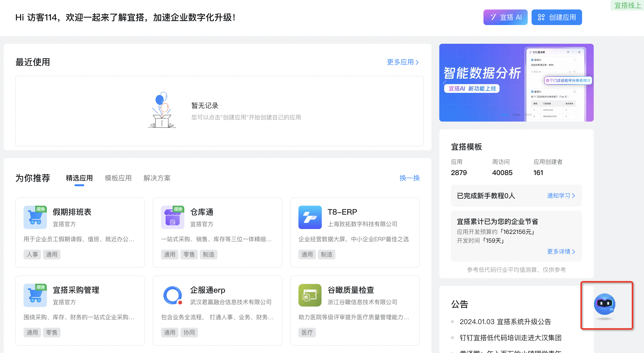Click the 限免 badge on 仓库通 icon
Image resolution: width=644 pixels, height=353 pixels.
pyautogui.click(x=178, y=209)
